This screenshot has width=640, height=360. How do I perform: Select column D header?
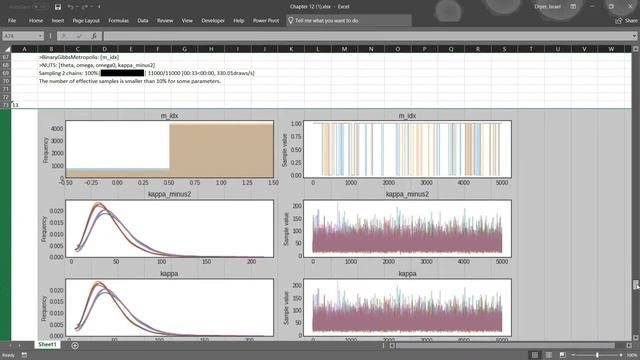click(104, 49)
